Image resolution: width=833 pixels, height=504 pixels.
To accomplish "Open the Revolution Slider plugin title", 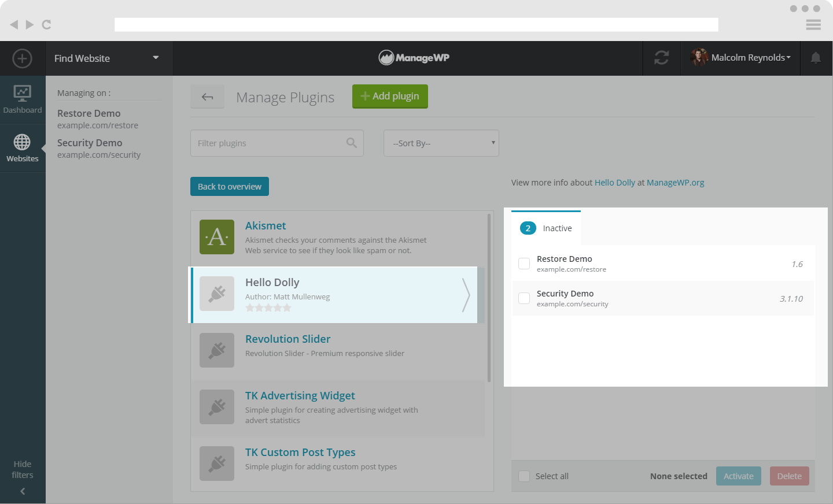I will (288, 339).
